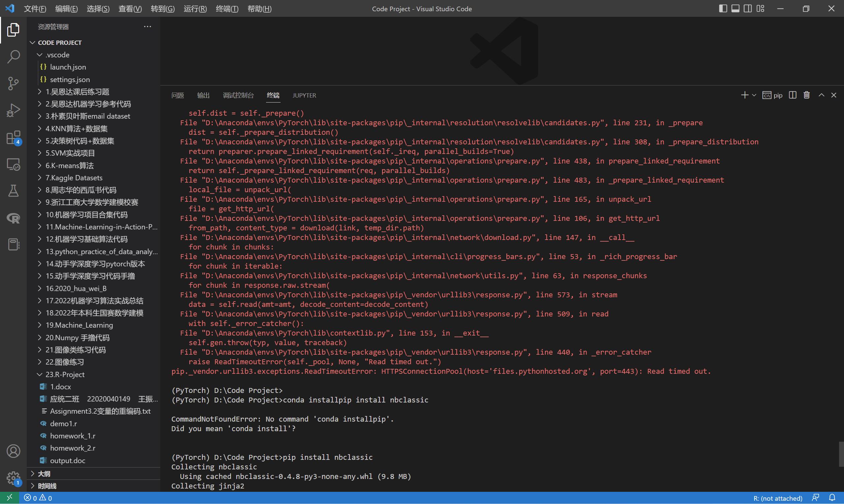844x504 pixels.
Task: Select the pip terminal instance
Action: (772, 96)
